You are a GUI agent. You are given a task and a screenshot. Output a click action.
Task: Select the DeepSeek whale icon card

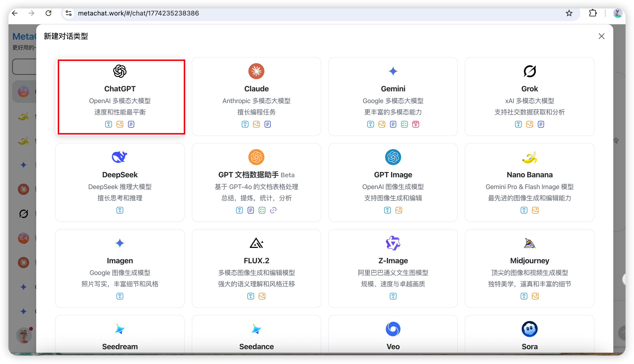click(x=120, y=182)
